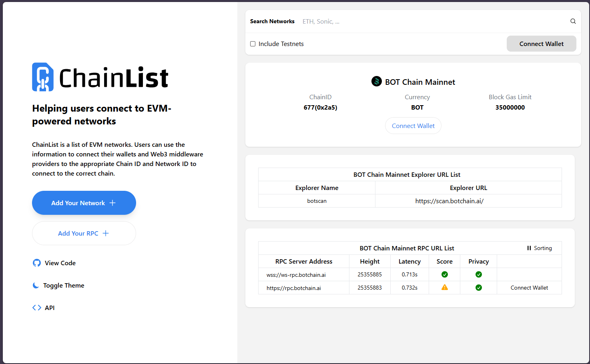Click the https://rpc.botchain.ai address cell

pos(304,288)
